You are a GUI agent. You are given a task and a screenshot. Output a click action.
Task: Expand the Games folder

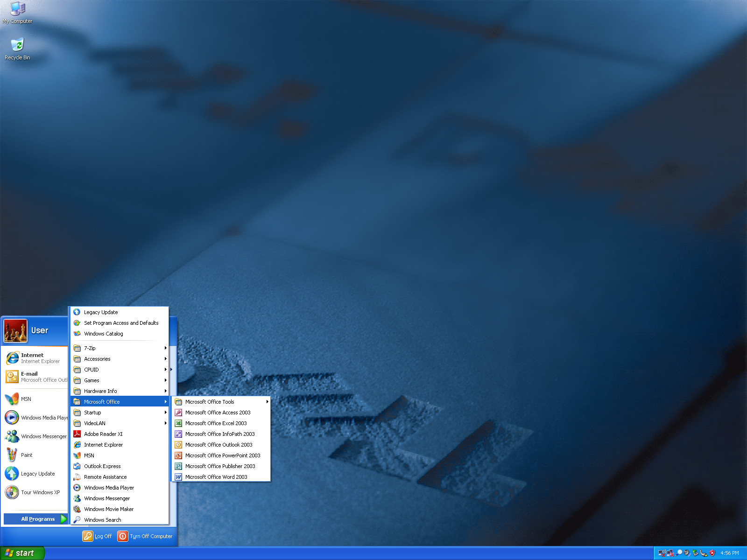(x=120, y=380)
